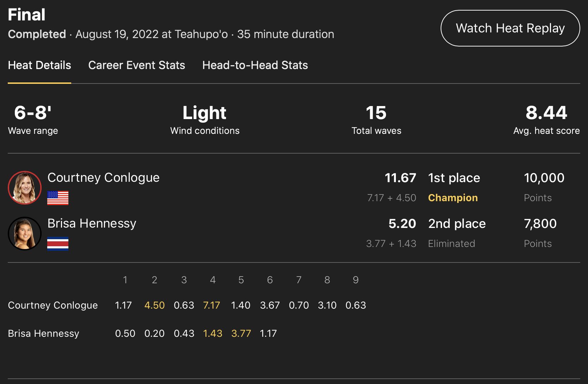Image resolution: width=588 pixels, height=384 pixels.
Task: Open the Career Event Stats tab
Action: pos(136,65)
